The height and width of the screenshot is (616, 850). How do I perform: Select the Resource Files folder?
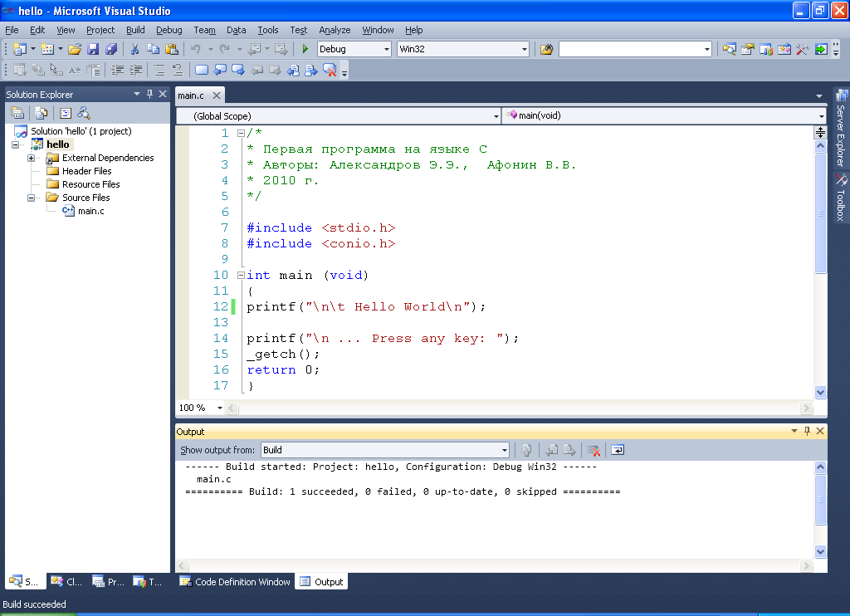[91, 184]
